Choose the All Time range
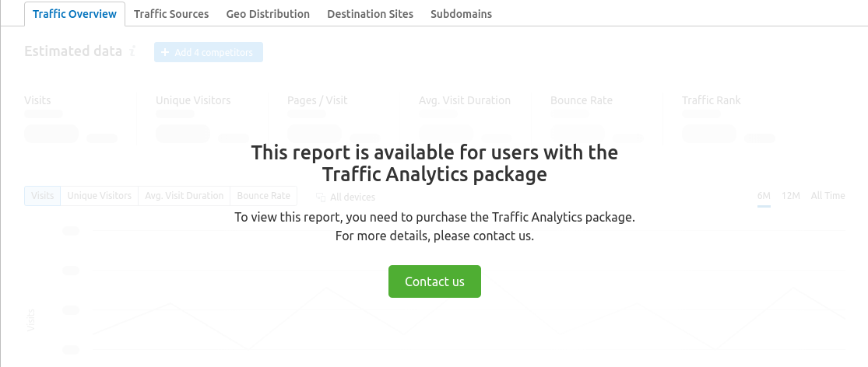868x367 pixels. (828, 196)
